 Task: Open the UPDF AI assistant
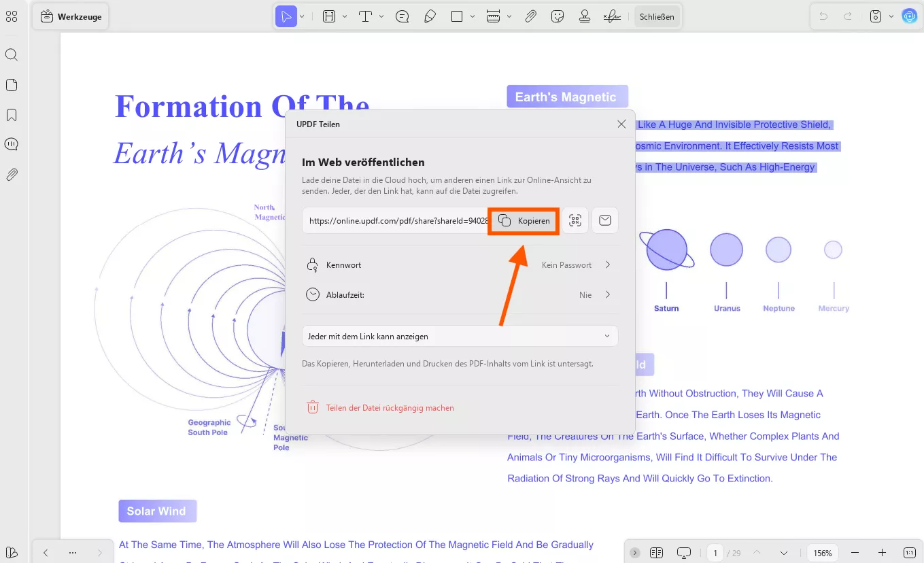pyautogui.click(x=909, y=16)
